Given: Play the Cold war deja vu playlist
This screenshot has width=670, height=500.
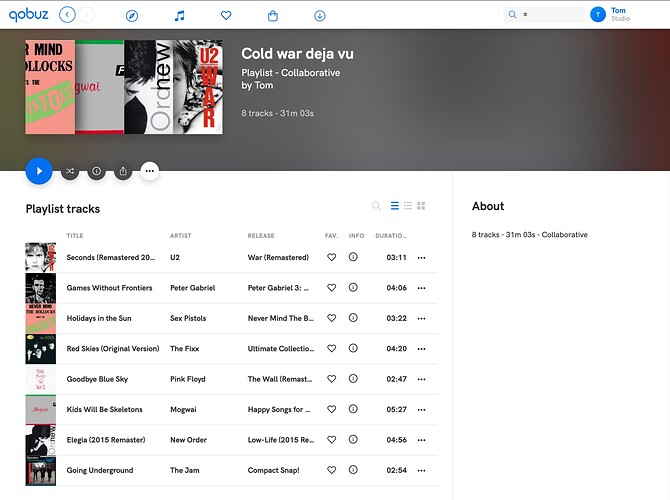Looking at the screenshot, I should [39, 171].
